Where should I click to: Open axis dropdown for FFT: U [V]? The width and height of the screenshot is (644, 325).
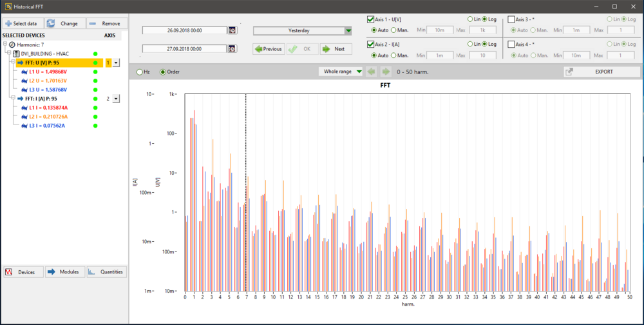(x=116, y=63)
